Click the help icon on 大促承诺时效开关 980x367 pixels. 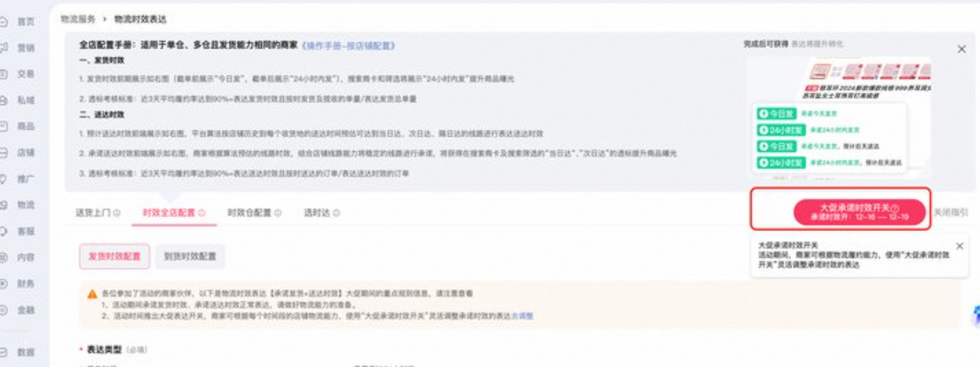(895, 208)
